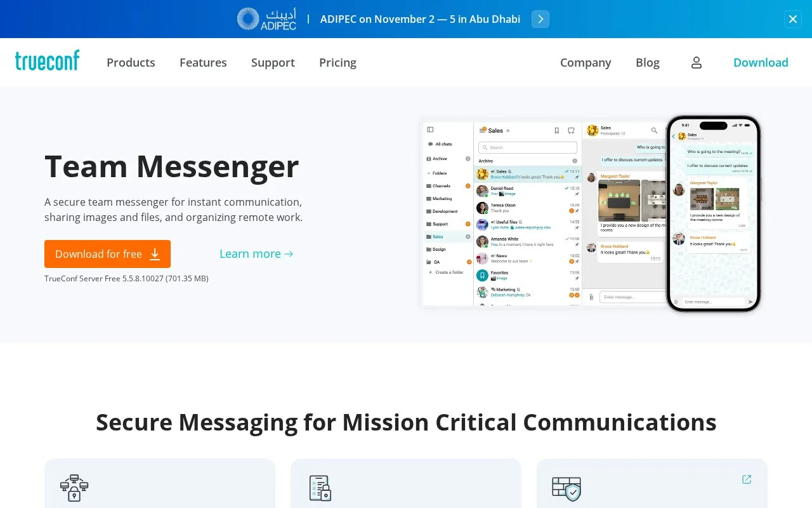Image resolution: width=812 pixels, height=508 pixels.
Task: Open ADIPEC November 2 — 5 banner text
Action: [x=420, y=19]
